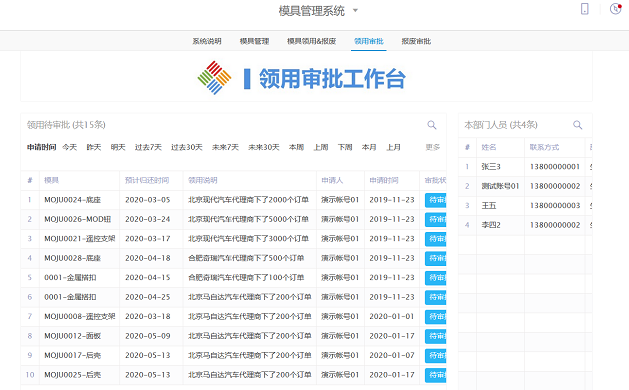
Task: Apply the 过去7天 time filter
Action: click(148, 147)
